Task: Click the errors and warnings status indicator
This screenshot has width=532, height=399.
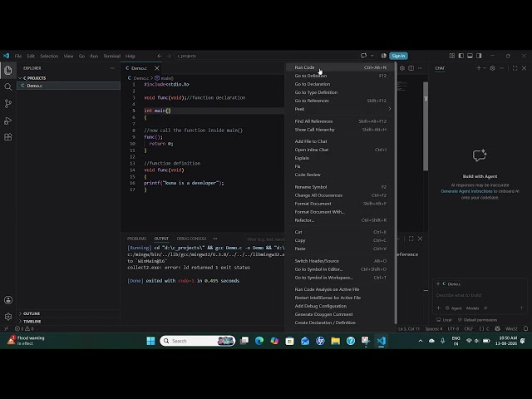Action: [24, 328]
